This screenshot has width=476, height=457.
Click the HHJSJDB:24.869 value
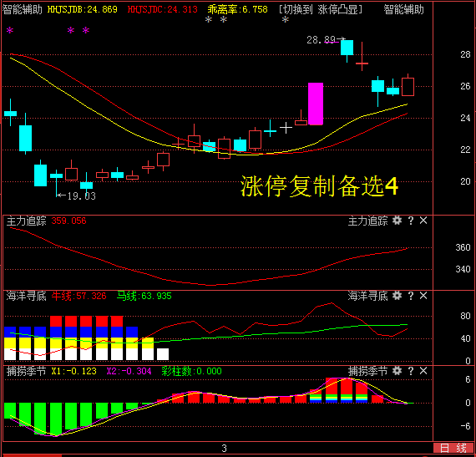pyautogui.click(x=83, y=10)
